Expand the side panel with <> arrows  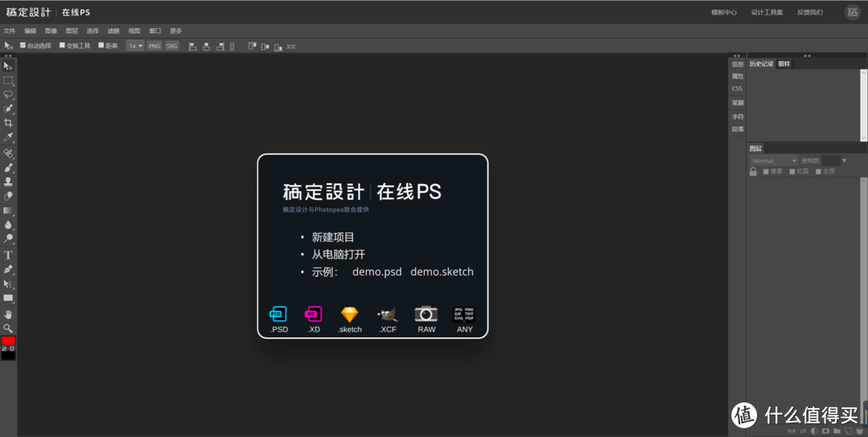tap(736, 56)
